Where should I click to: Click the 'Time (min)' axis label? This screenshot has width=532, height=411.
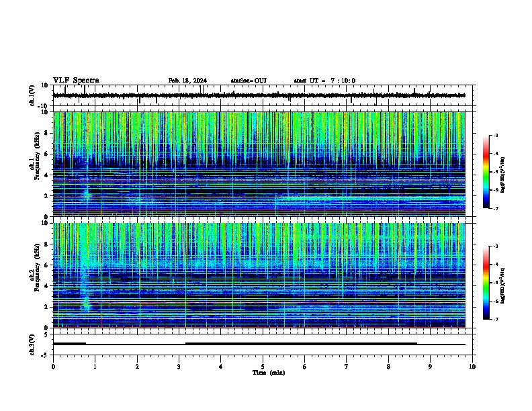tap(269, 373)
